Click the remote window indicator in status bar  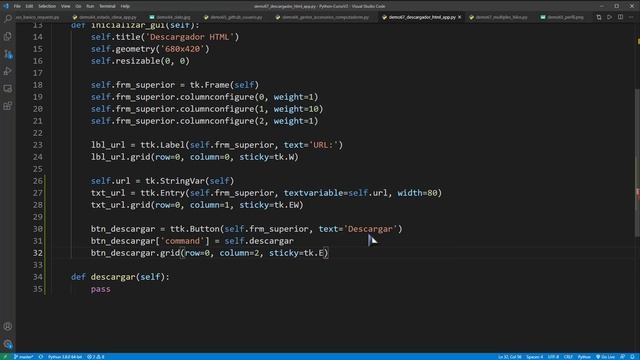[5, 357]
